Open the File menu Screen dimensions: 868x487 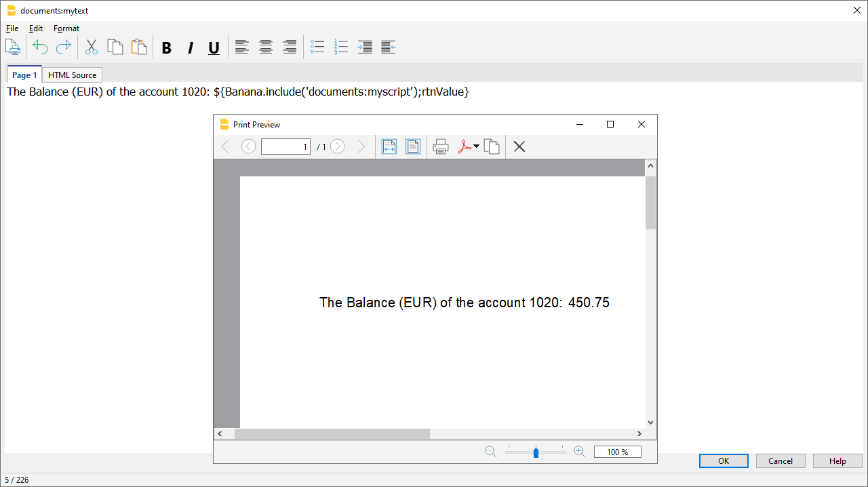[x=12, y=28]
